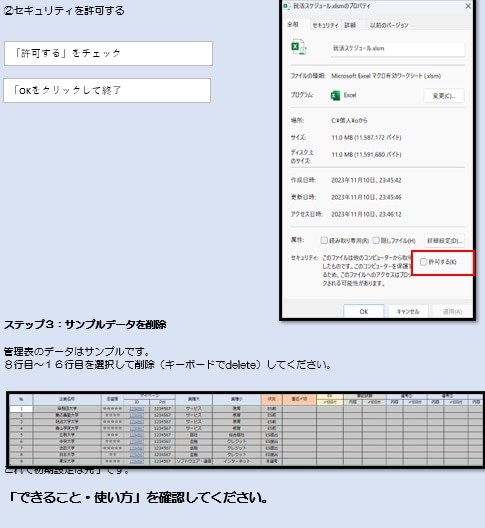Click the ID link in table row 1
The height and width of the screenshot is (528, 485).
[x=137, y=409]
